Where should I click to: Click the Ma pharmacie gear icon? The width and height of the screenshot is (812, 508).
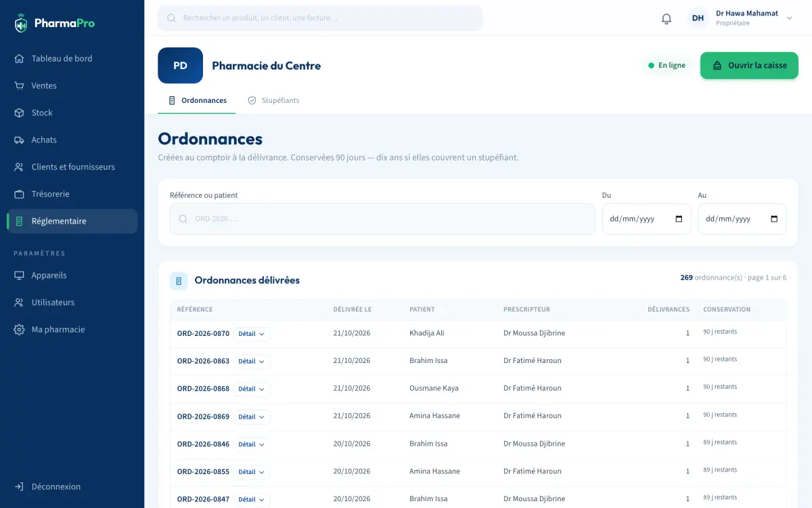point(19,329)
